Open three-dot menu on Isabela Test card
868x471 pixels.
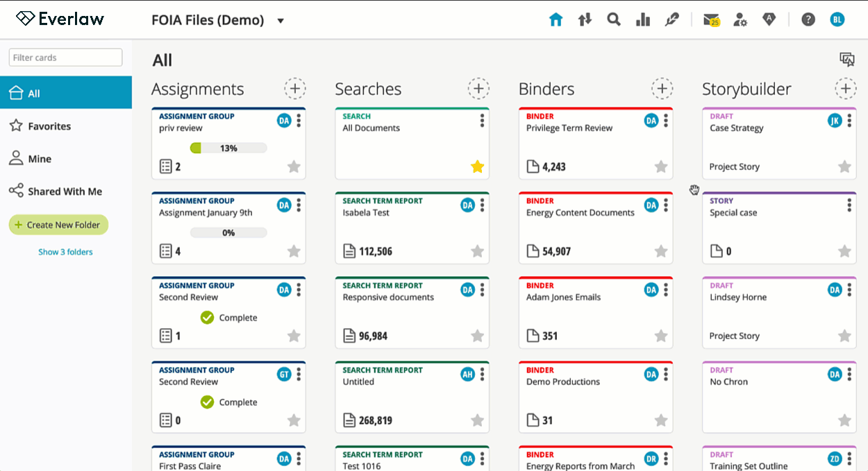482,205
